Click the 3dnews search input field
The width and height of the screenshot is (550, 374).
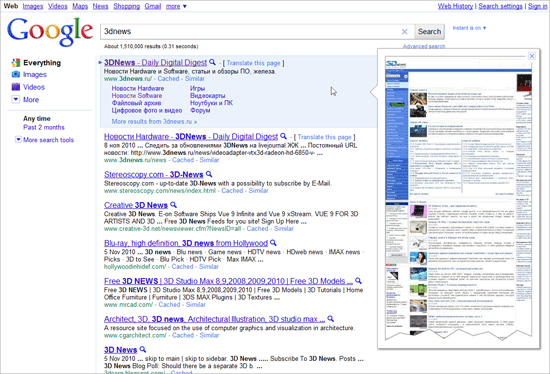point(251,32)
